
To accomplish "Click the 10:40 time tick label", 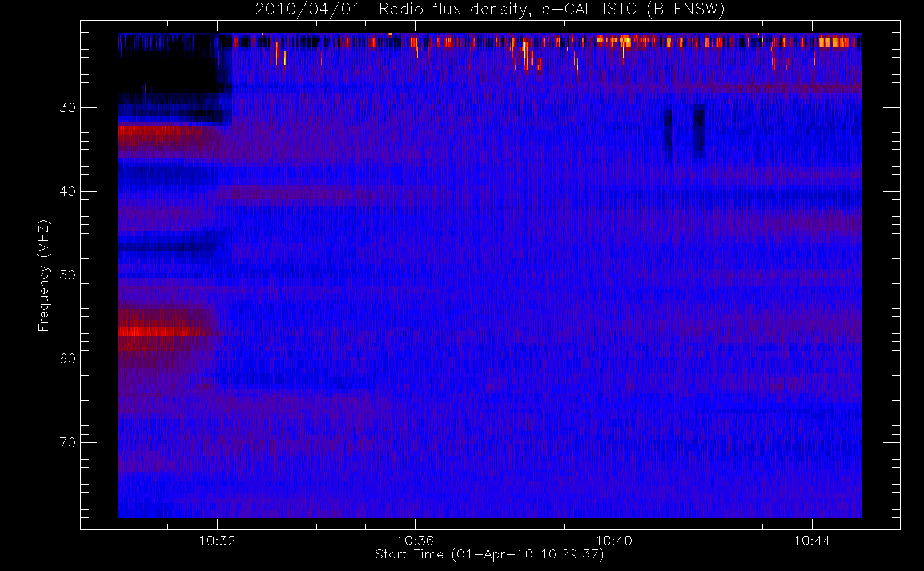I will pyautogui.click(x=614, y=541).
